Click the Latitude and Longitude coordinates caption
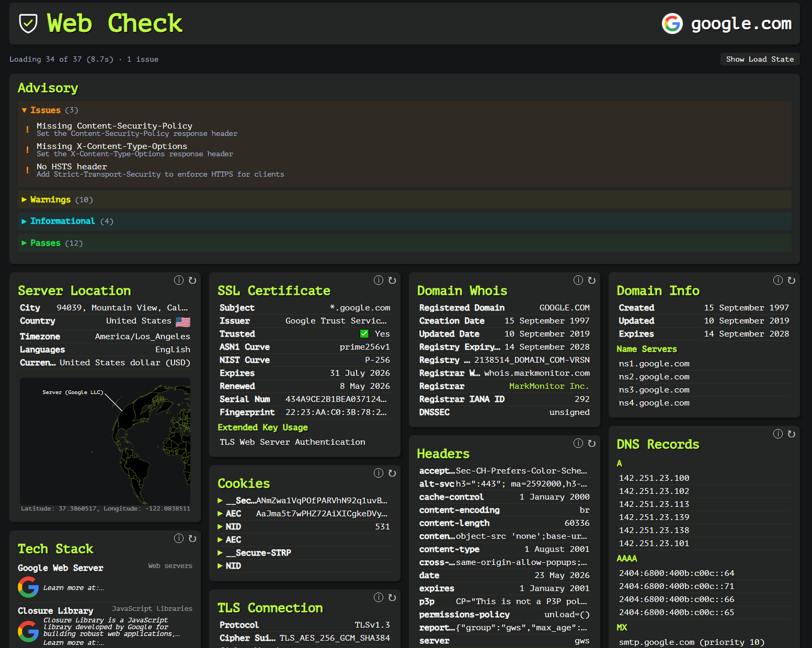 [106, 508]
